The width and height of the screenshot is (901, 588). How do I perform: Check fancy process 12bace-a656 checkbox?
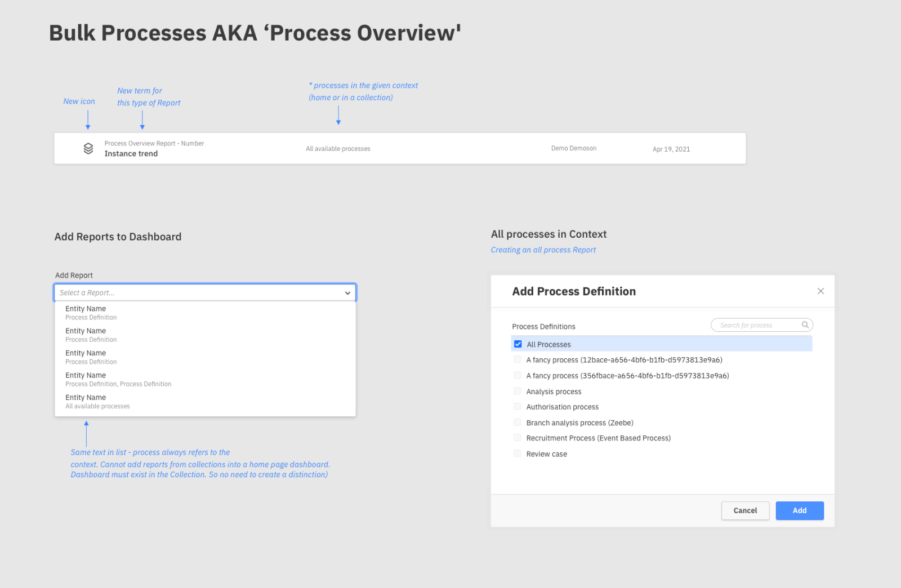[x=518, y=359]
